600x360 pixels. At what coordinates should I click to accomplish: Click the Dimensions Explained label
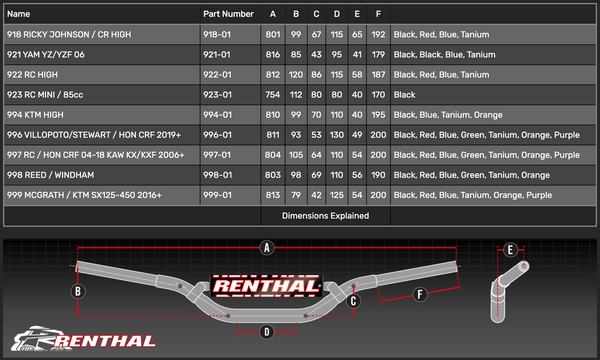tap(325, 216)
